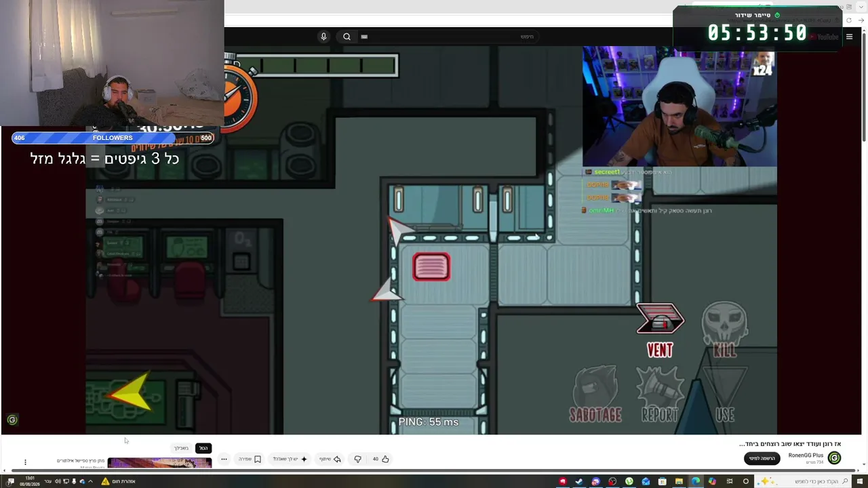The width and height of the screenshot is (868, 488).
Task: Click the in-game SABOTAGE button
Action: 595,394
